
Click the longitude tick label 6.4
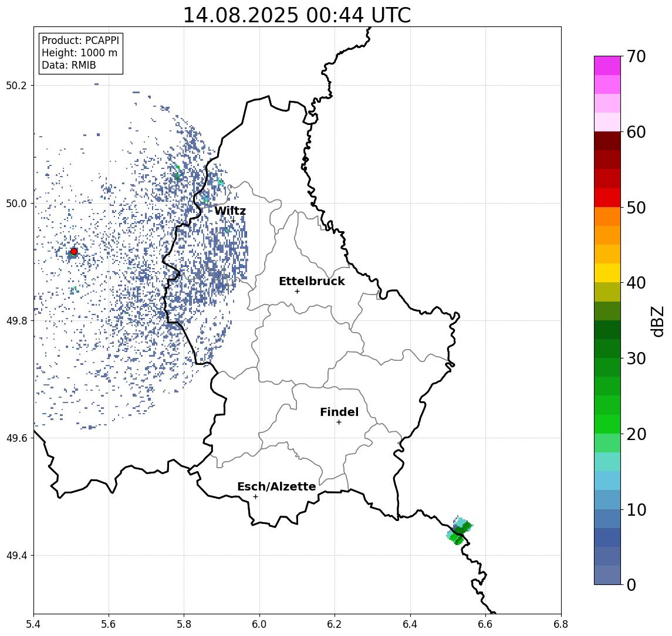point(410,624)
